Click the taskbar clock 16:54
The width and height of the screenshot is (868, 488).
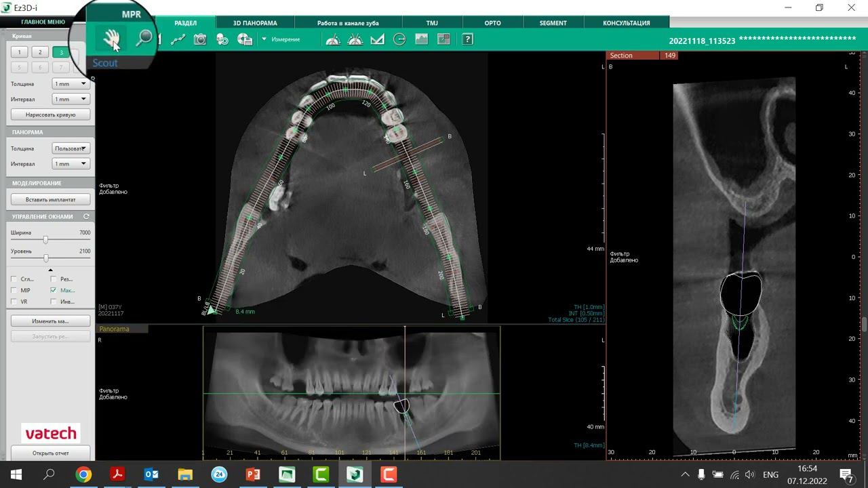click(x=807, y=468)
